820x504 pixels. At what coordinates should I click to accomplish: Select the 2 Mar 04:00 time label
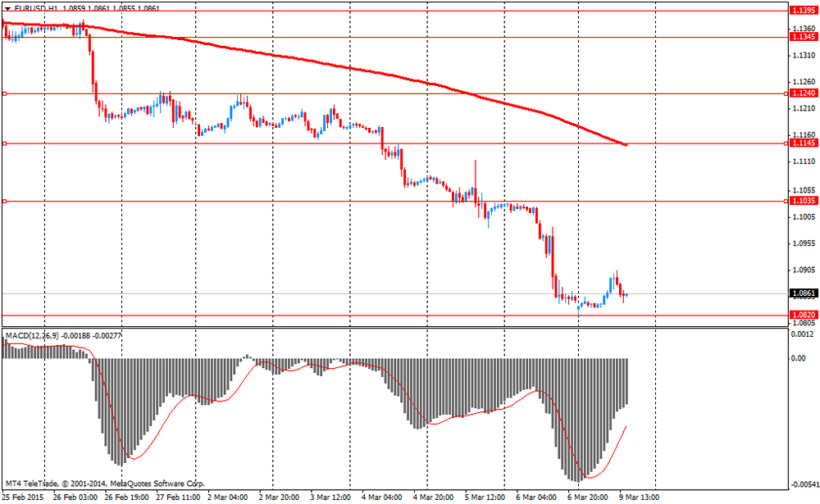[227, 497]
